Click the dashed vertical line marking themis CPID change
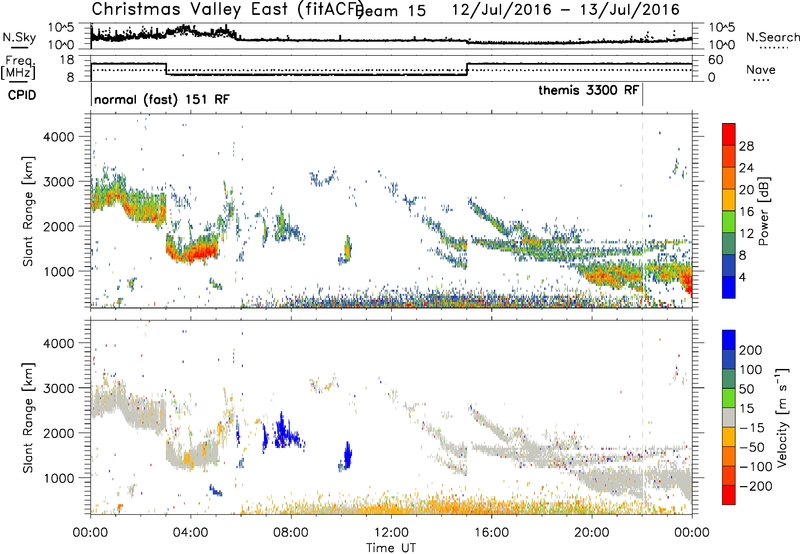 (x=642, y=211)
